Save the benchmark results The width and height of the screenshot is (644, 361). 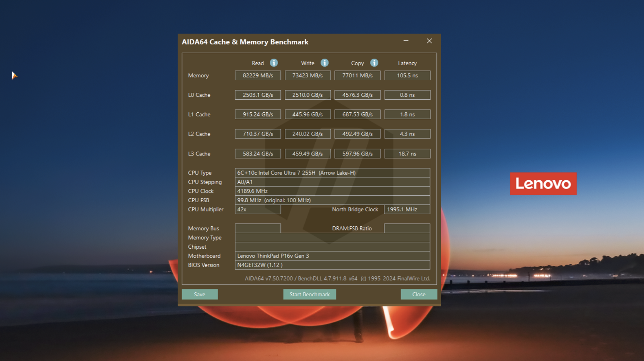200,294
